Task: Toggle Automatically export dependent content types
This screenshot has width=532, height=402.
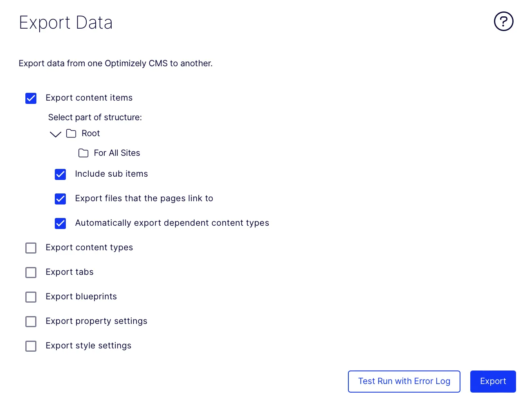Action: tap(61, 223)
